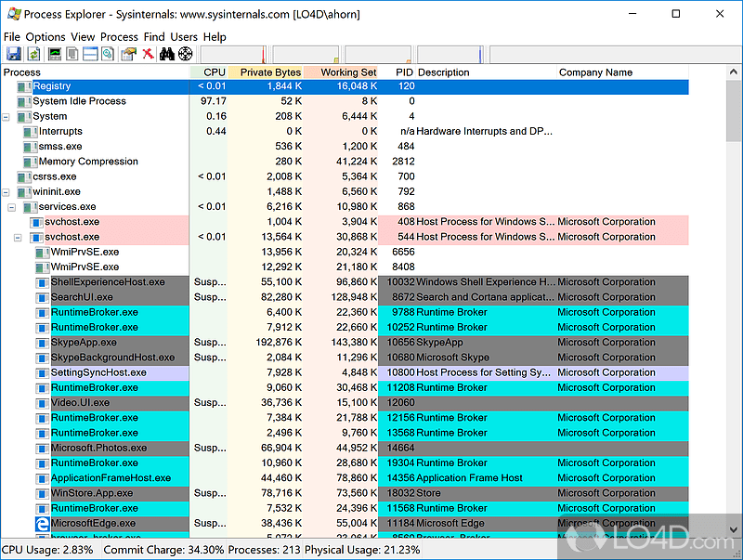This screenshot has height=560, width=743.
Task: Collapse the System process branch
Action: point(7,116)
